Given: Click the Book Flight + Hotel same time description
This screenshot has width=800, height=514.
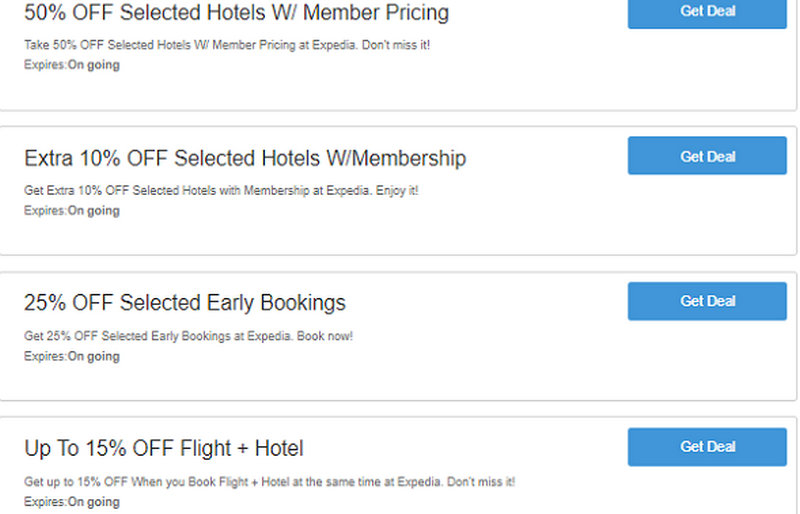Looking at the screenshot, I should point(269,481).
